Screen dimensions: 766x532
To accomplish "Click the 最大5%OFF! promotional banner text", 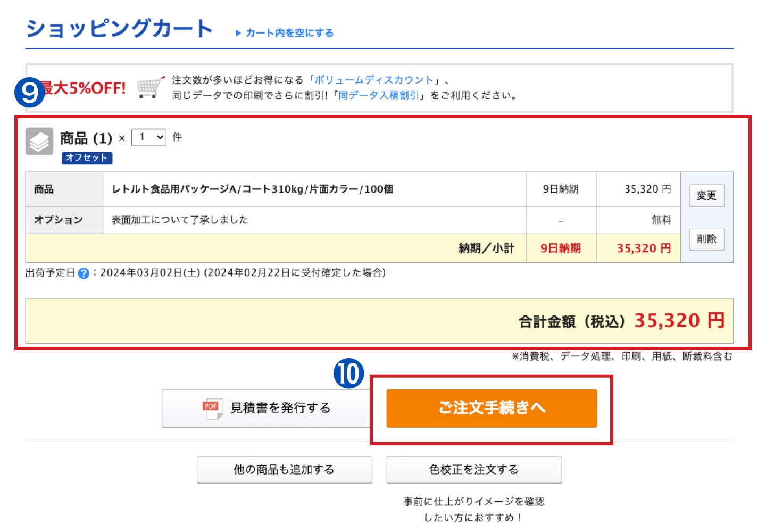I will coord(85,88).
